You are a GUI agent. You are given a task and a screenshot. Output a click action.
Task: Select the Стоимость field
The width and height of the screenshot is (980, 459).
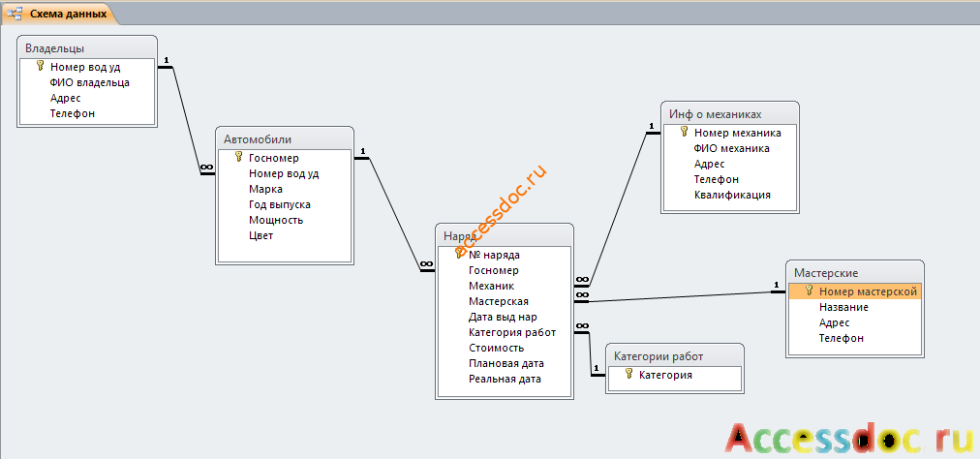pos(505,348)
